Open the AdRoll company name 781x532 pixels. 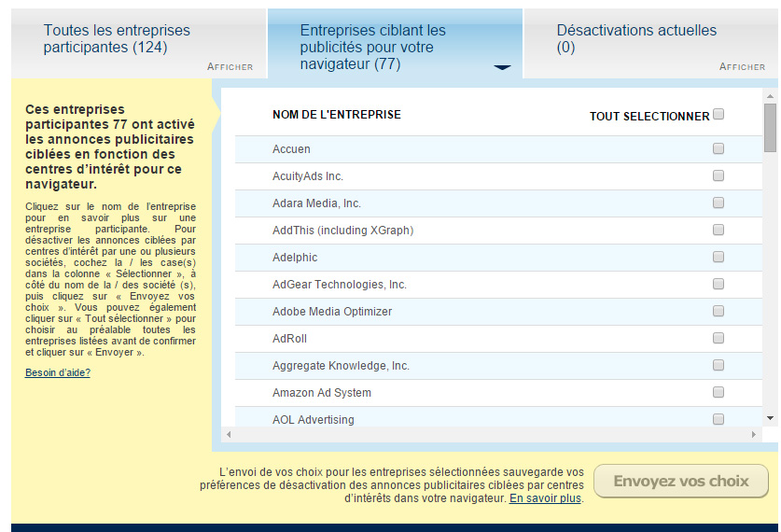click(289, 339)
